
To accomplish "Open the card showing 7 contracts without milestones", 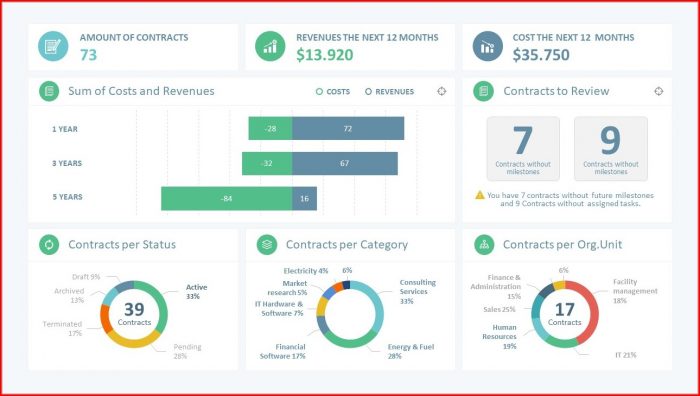I will pos(523,149).
